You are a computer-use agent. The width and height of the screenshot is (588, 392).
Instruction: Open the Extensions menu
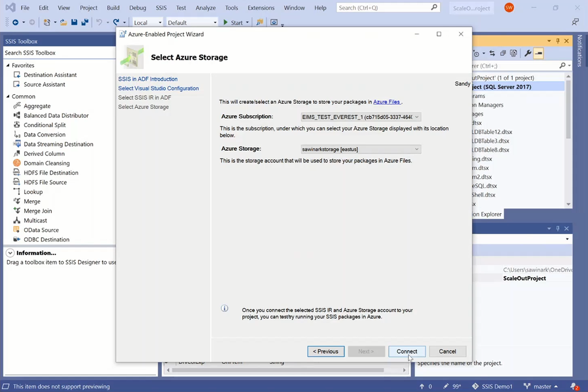261,8
